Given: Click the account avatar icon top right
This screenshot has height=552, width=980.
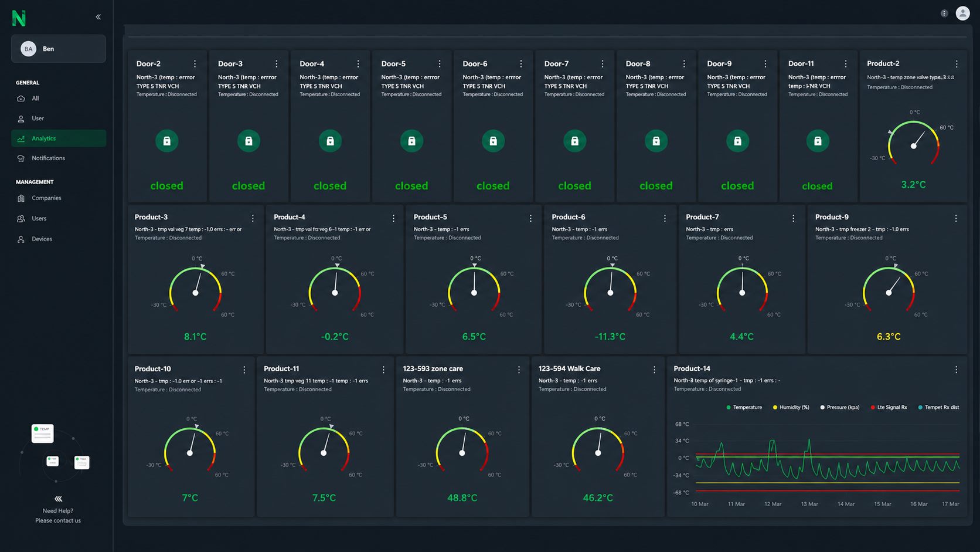Looking at the screenshot, I should click(962, 13).
